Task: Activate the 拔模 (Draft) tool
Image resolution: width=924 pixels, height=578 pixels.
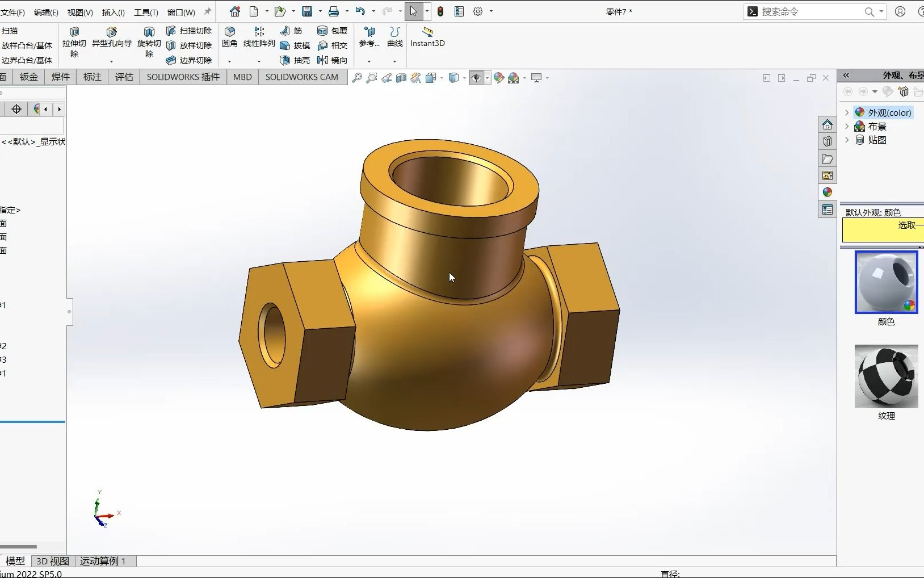Action: [x=296, y=46]
